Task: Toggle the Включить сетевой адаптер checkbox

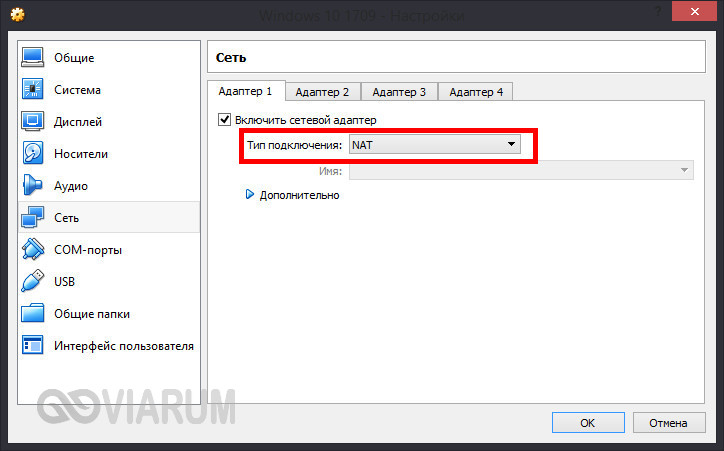Action: pos(224,120)
